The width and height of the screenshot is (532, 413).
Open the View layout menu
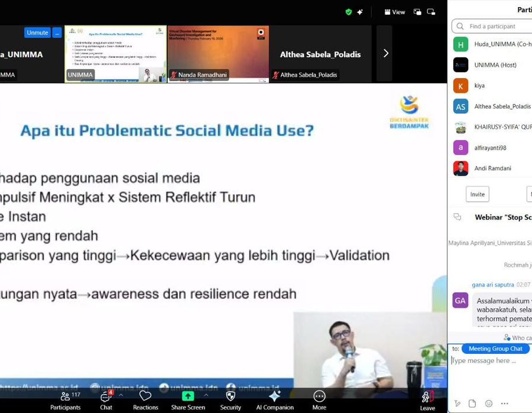(395, 12)
